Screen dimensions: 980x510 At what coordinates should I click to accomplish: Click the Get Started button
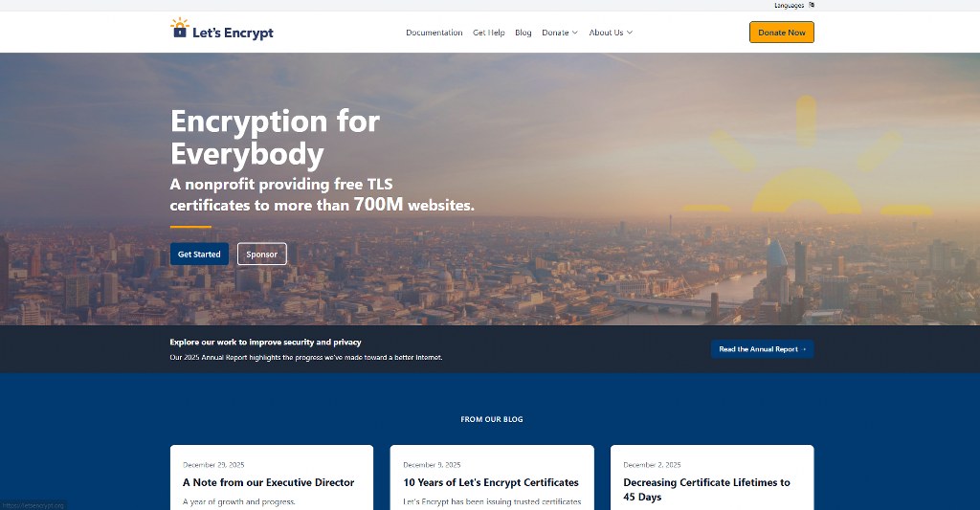point(199,255)
